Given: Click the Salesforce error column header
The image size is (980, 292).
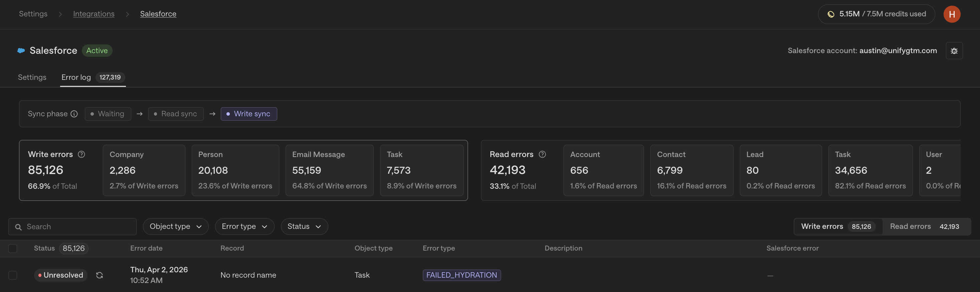Looking at the screenshot, I should click(792, 249).
